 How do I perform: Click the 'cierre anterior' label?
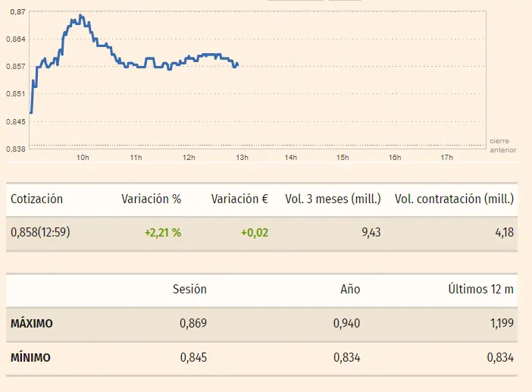pyautogui.click(x=502, y=145)
